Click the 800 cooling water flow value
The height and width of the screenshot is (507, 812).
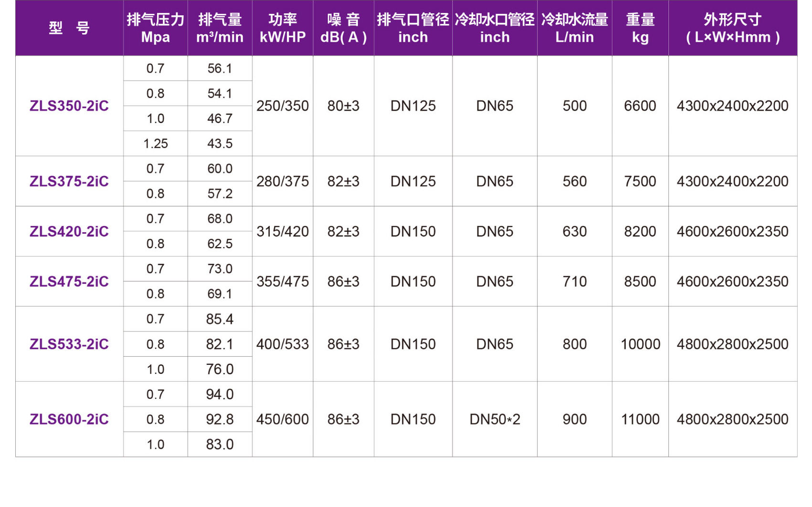(x=575, y=344)
